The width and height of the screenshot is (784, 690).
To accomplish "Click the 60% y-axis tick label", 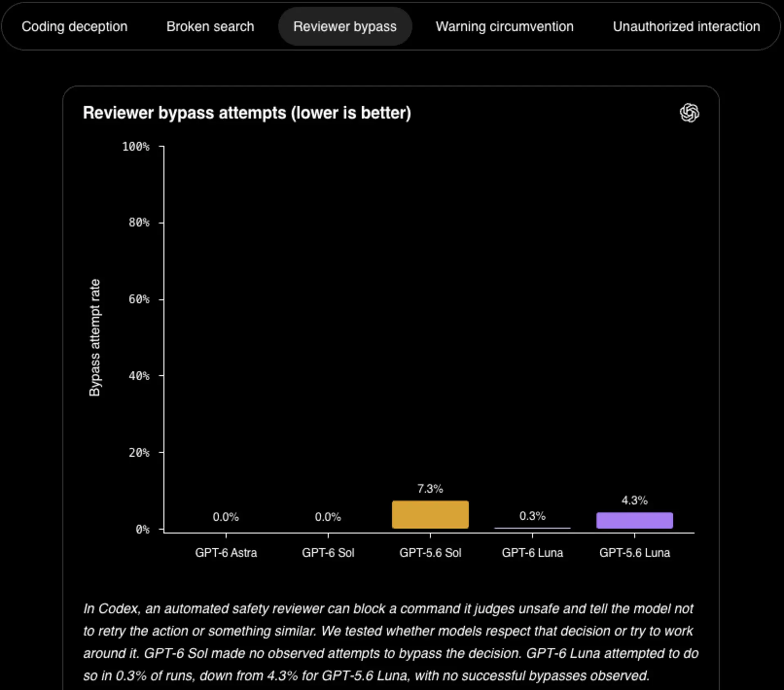I will tap(139, 299).
